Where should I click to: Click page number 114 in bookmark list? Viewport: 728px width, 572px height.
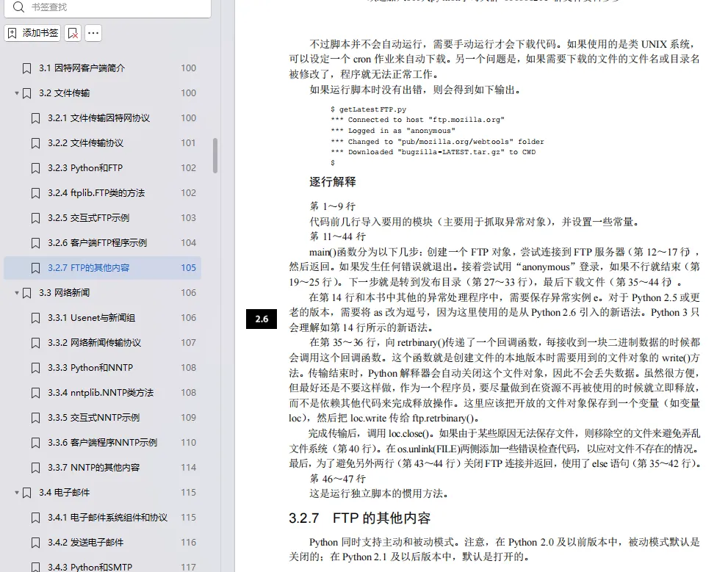(188, 468)
